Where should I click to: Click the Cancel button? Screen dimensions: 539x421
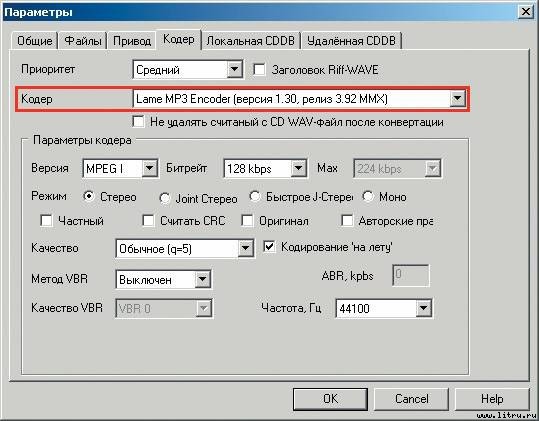(411, 399)
